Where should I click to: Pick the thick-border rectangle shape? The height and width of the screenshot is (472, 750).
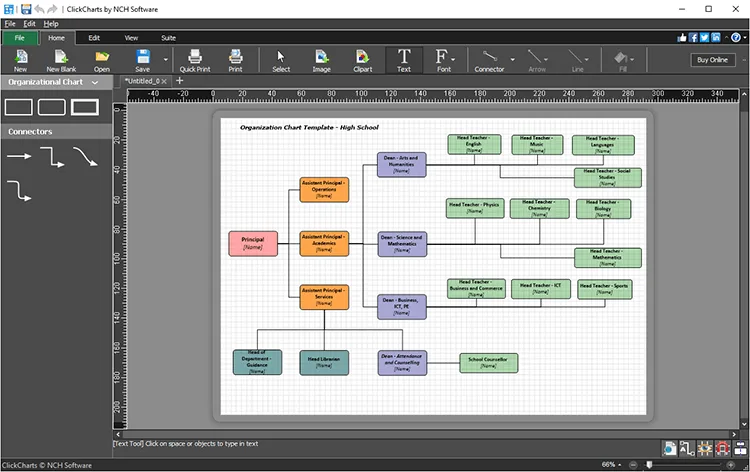tap(85, 107)
